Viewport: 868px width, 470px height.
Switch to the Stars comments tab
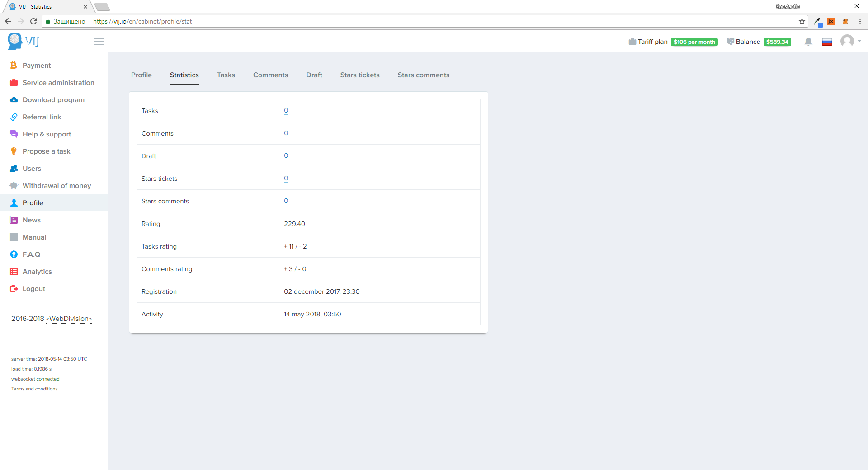click(x=423, y=75)
